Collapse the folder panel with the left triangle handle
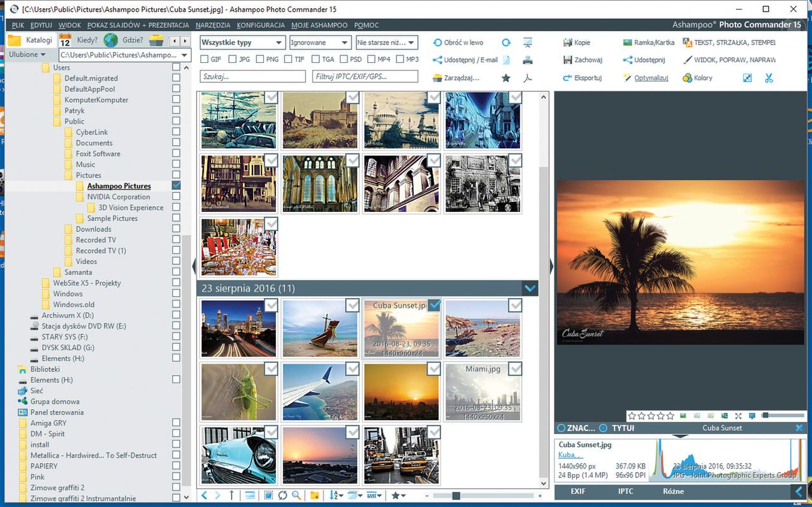Screen dimensions: 812x507 (194, 266)
